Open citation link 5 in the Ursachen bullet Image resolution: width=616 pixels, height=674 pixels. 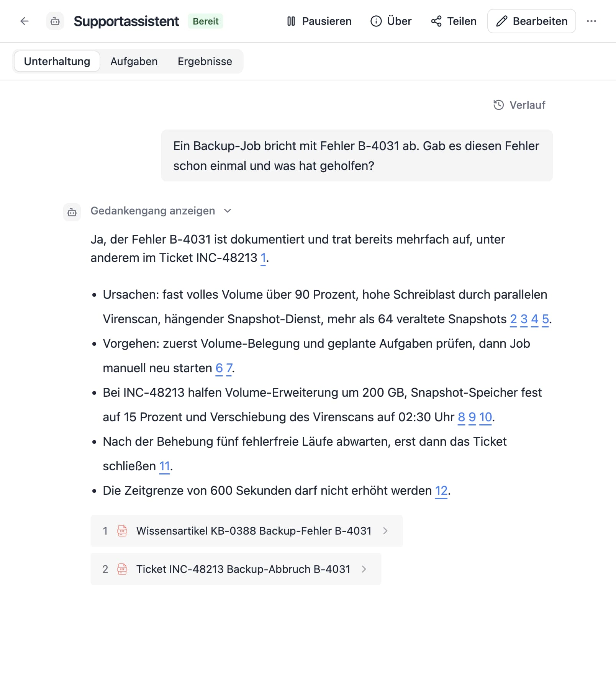pyautogui.click(x=545, y=319)
